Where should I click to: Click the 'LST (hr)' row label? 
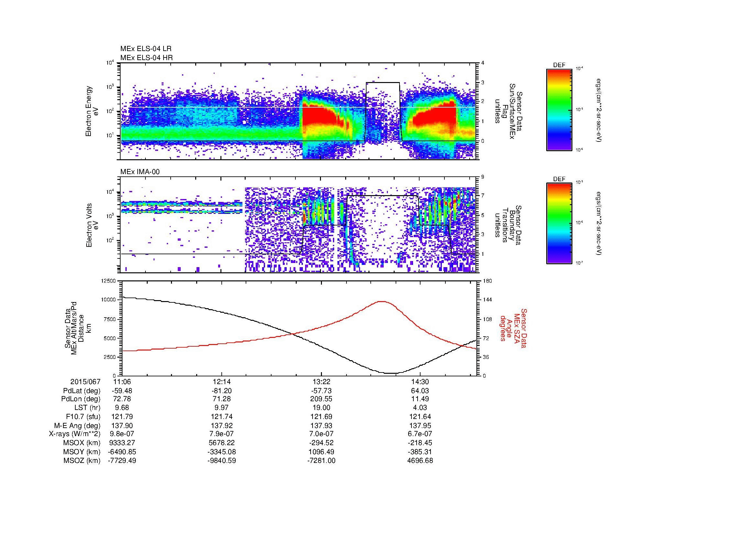tap(87, 408)
